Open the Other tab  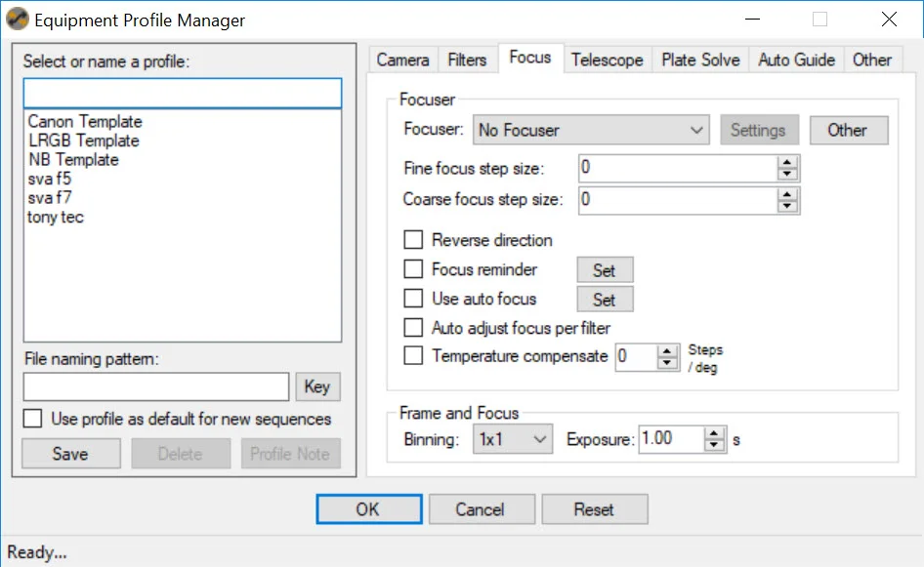872,60
